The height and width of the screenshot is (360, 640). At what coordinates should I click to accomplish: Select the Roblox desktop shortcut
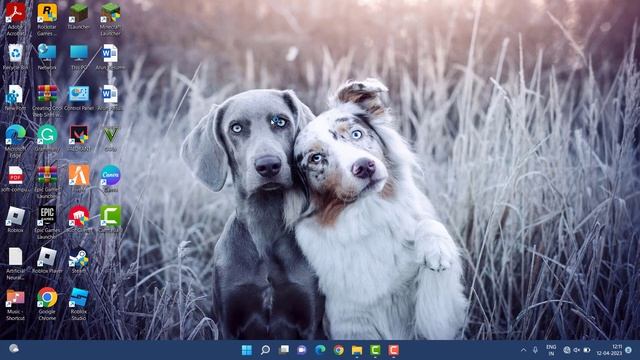coord(16,219)
